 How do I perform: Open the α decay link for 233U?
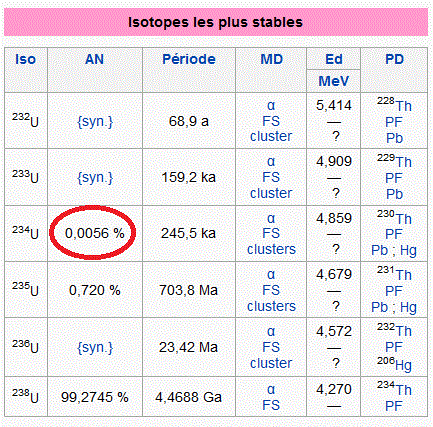click(271, 162)
